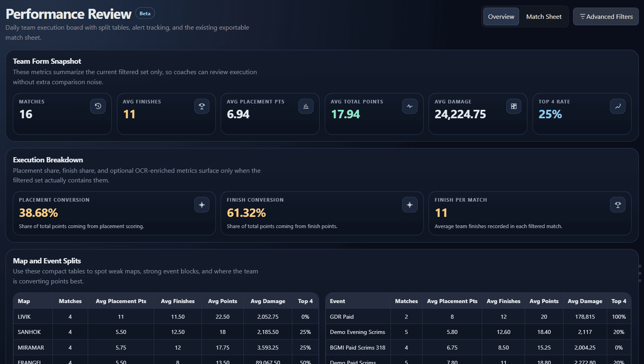Click the bar chart icon on Avg Placement Pts

point(306,106)
